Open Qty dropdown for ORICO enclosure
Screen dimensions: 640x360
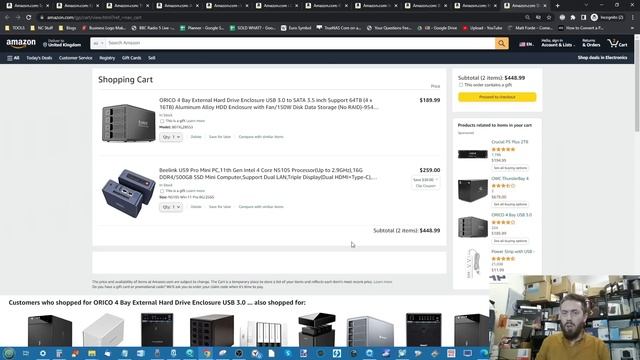[171, 137]
